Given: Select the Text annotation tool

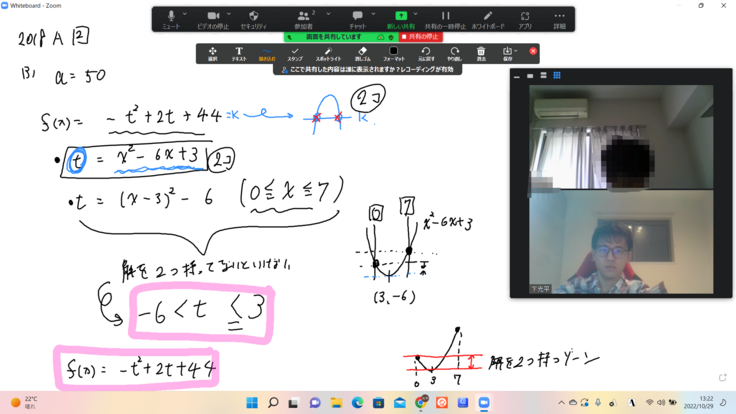Looking at the screenshot, I should (239, 53).
